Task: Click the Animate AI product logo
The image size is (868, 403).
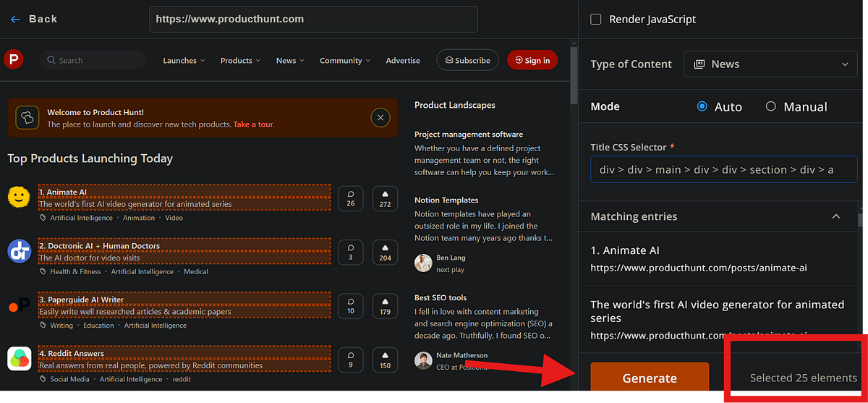Action: coord(19,198)
